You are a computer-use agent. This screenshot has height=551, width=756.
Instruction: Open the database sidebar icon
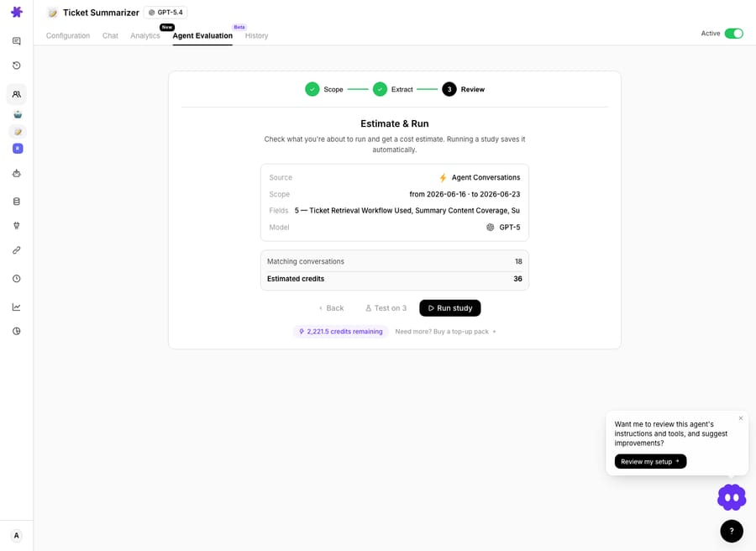[x=17, y=202]
